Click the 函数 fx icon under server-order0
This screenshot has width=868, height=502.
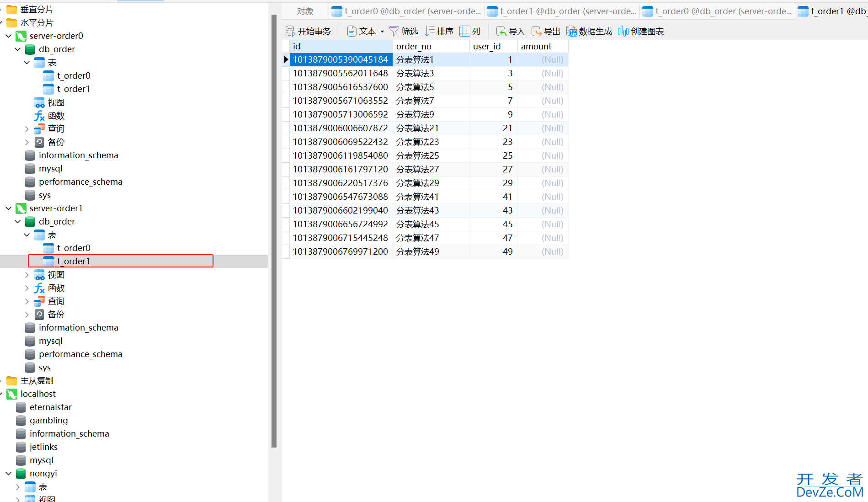(39, 116)
